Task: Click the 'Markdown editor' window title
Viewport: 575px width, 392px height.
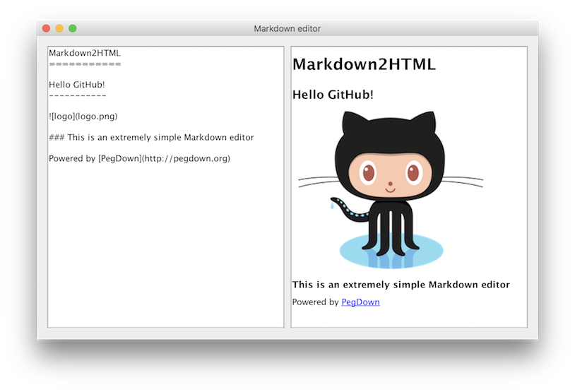Action: pos(287,28)
